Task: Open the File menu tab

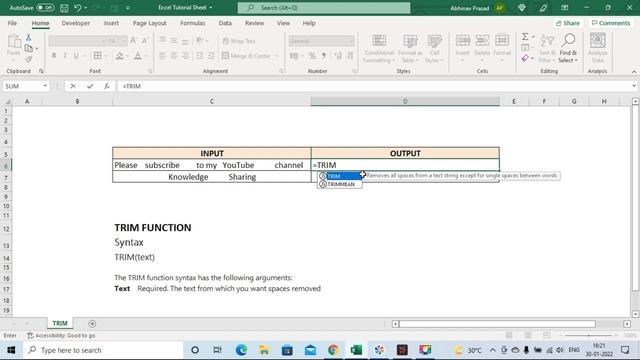Action: (12, 23)
